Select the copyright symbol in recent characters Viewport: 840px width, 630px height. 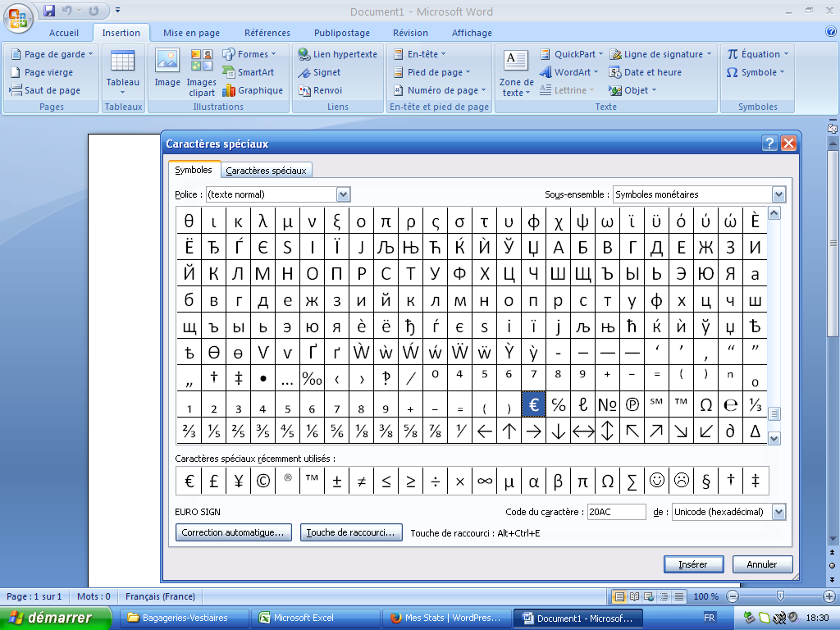pos(262,482)
